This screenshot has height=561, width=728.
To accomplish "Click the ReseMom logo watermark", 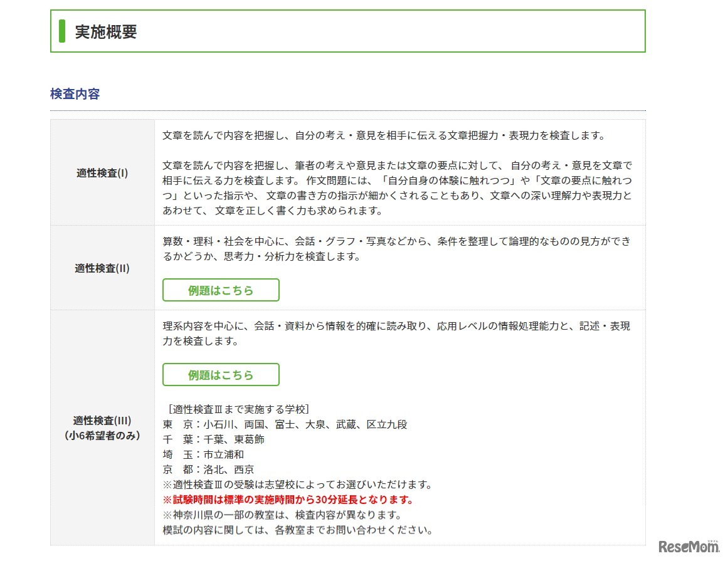I will [688, 547].
